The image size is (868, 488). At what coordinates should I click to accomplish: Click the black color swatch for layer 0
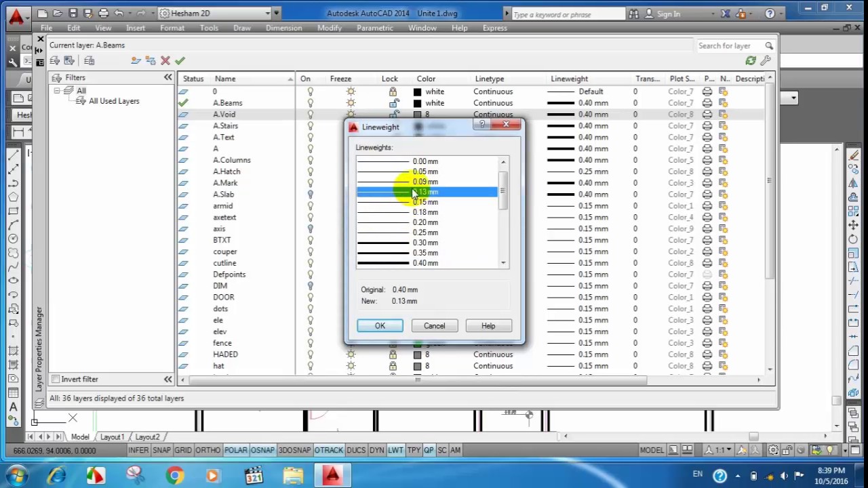point(418,91)
